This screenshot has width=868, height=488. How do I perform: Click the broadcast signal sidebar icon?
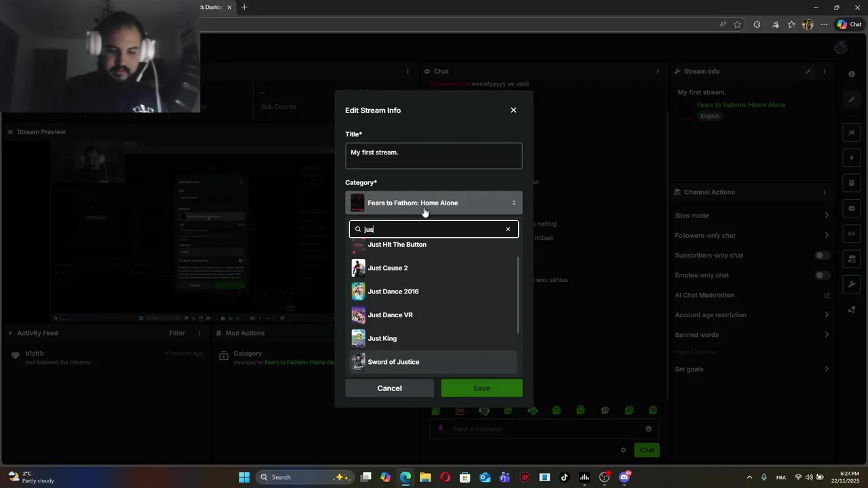click(852, 234)
